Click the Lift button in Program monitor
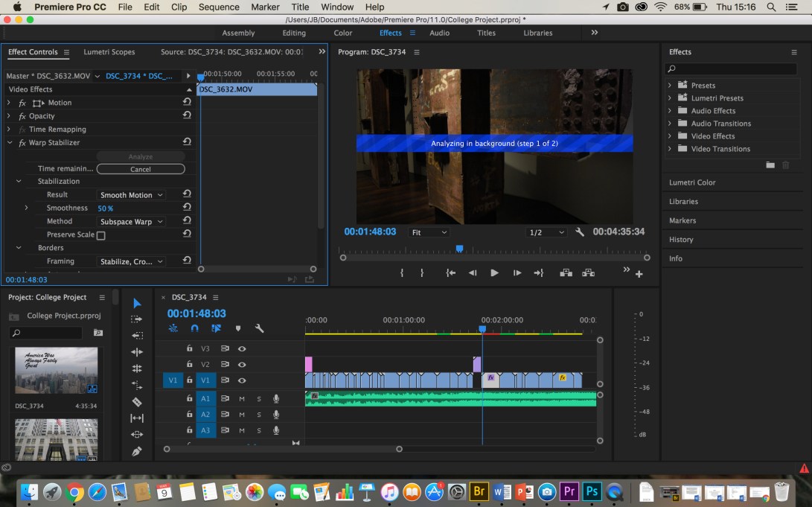This screenshot has height=507, width=812. tap(566, 273)
